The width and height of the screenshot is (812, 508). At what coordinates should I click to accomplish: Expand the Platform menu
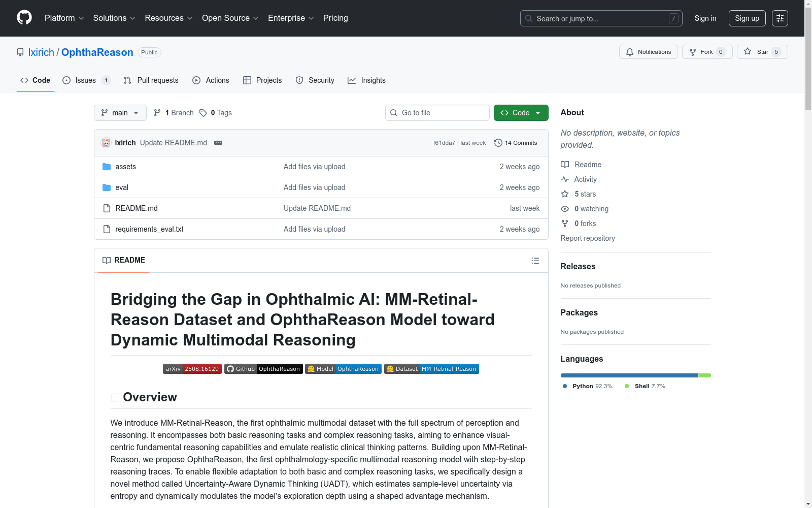click(x=64, y=18)
